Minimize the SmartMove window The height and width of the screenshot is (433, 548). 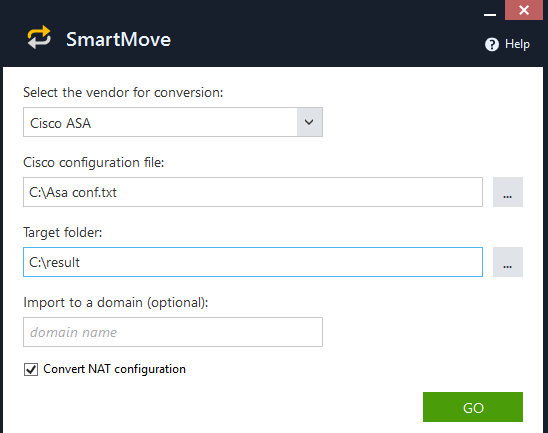pyautogui.click(x=490, y=15)
